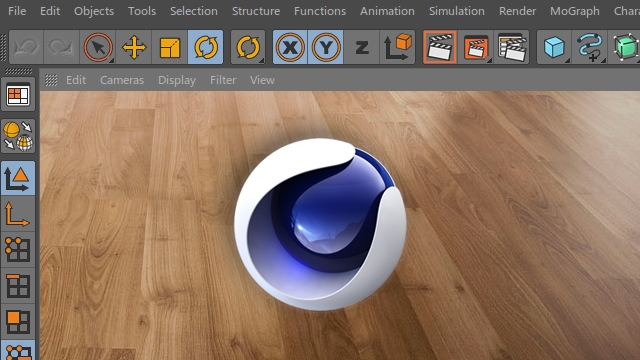The height and width of the screenshot is (360, 640).
Task: Select the Scale tool
Action: 170,47
